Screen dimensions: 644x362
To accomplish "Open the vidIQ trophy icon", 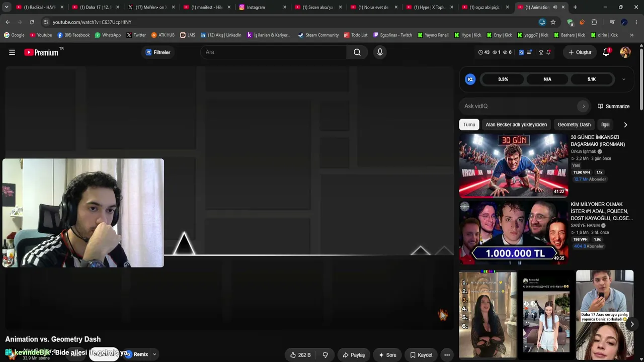I will click(541, 52).
